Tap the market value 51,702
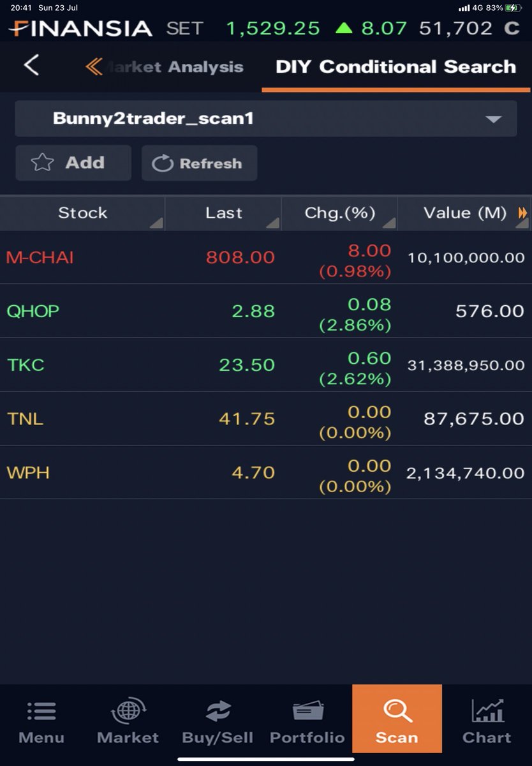Screen dimensions: 532x766 (455, 28)
